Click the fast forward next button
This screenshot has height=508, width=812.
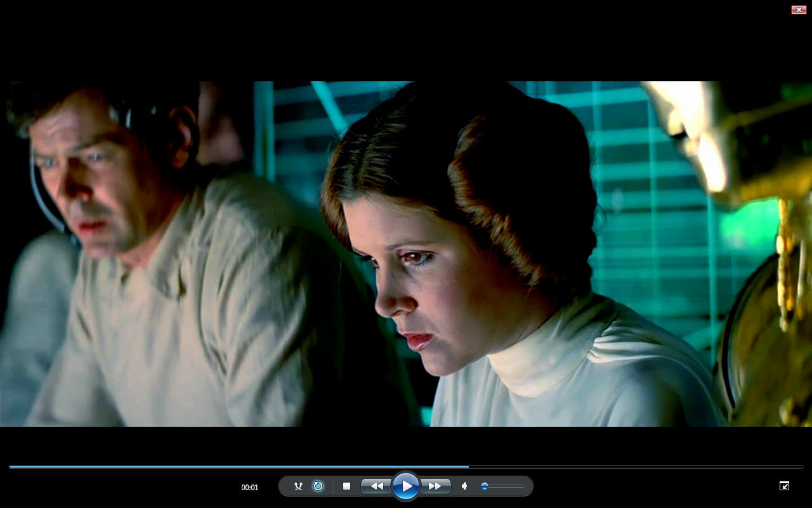435,486
